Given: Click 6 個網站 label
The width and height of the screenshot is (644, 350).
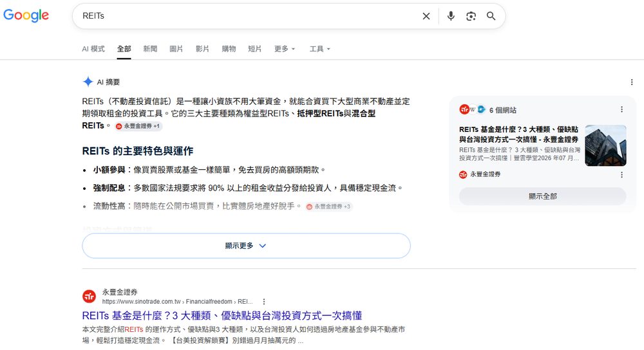Looking at the screenshot, I should coord(503,110).
